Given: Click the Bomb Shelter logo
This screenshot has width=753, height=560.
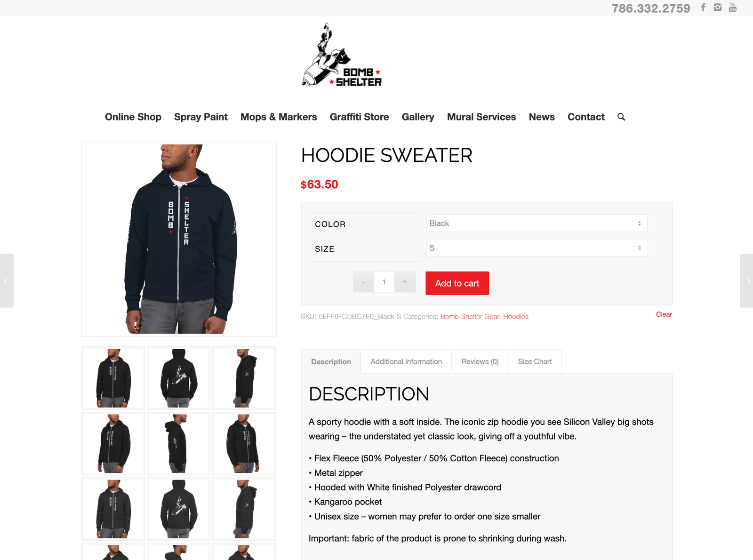Looking at the screenshot, I should 342,55.
